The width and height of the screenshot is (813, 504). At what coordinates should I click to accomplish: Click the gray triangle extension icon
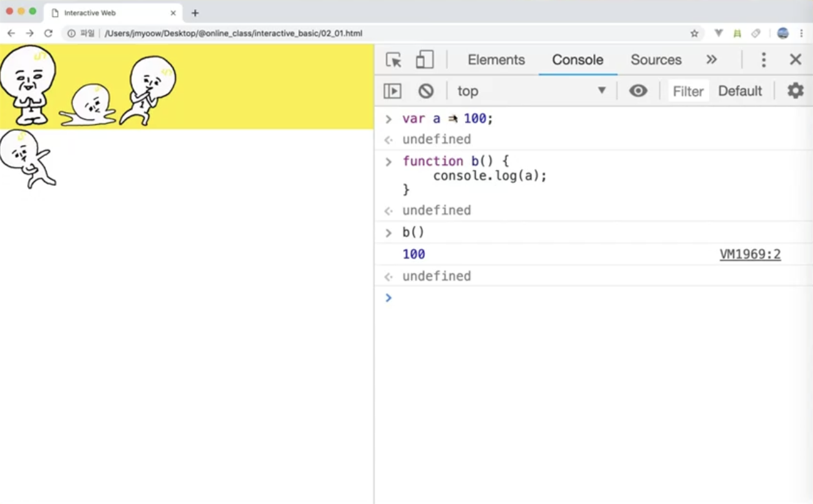(719, 33)
